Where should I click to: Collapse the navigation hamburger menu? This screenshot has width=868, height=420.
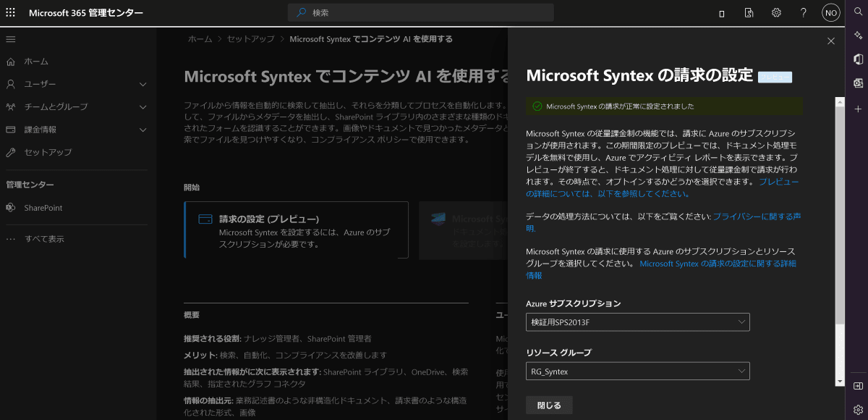[11, 39]
